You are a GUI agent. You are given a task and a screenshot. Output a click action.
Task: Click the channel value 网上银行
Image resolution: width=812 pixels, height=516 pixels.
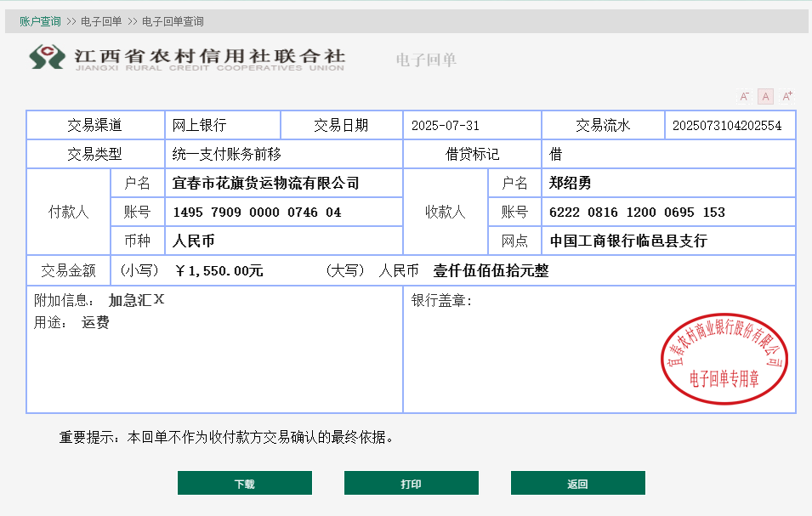[x=199, y=125]
